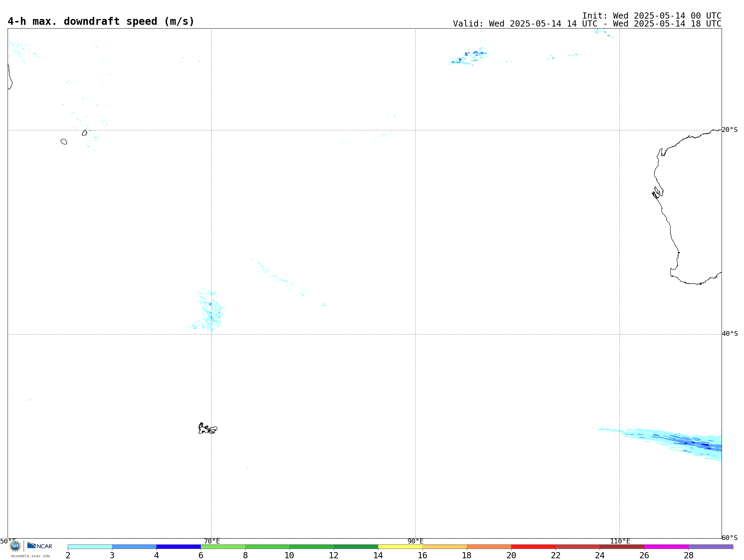The image size is (744, 560).
Task: Click colorbar tick label '4'
Action: point(156,555)
